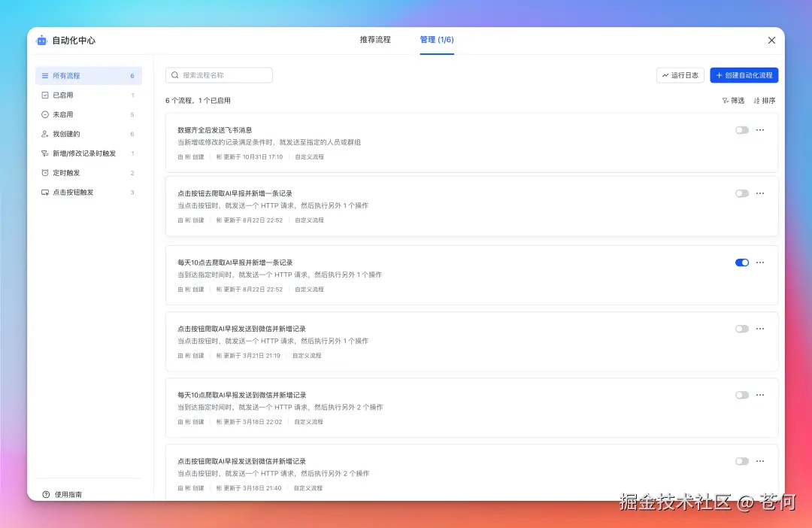The image size is (812, 528).
Task: Click the 筛选 filter icon
Action: (733, 100)
